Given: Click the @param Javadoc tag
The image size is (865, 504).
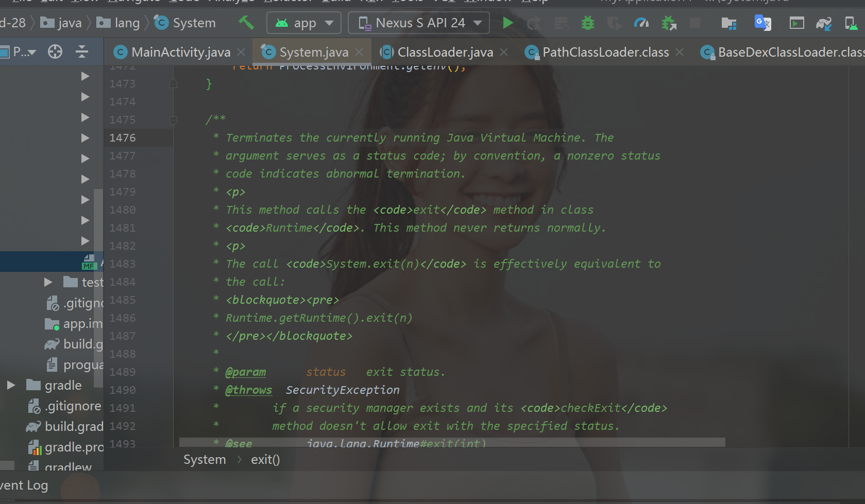Looking at the screenshot, I should pyautogui.click(x=246, y=372).
